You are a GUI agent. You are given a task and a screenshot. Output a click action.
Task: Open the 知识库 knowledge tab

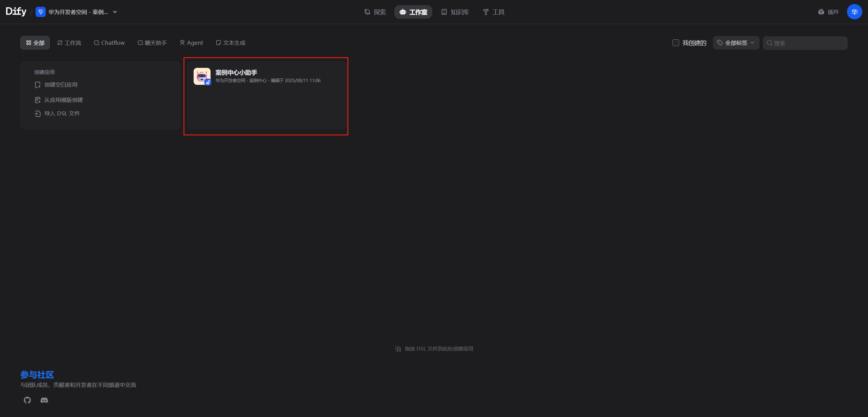click(455, 12)
